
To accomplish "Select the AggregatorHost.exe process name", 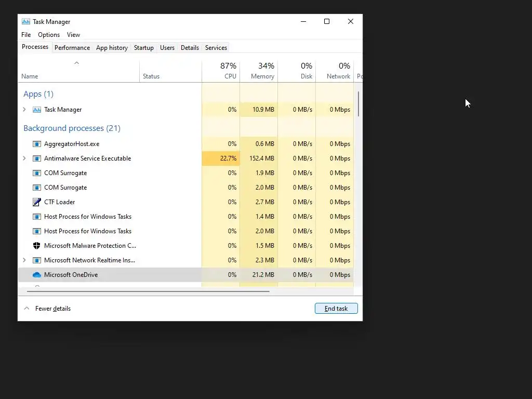I will click(72, 144).
